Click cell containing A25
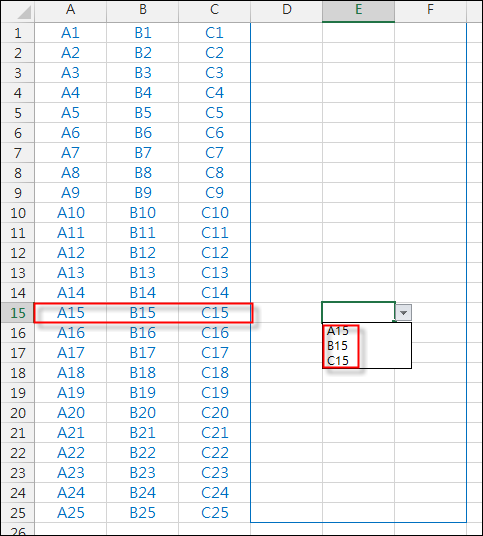This screenshot has height=536, width=483. [x=70, y=513]
